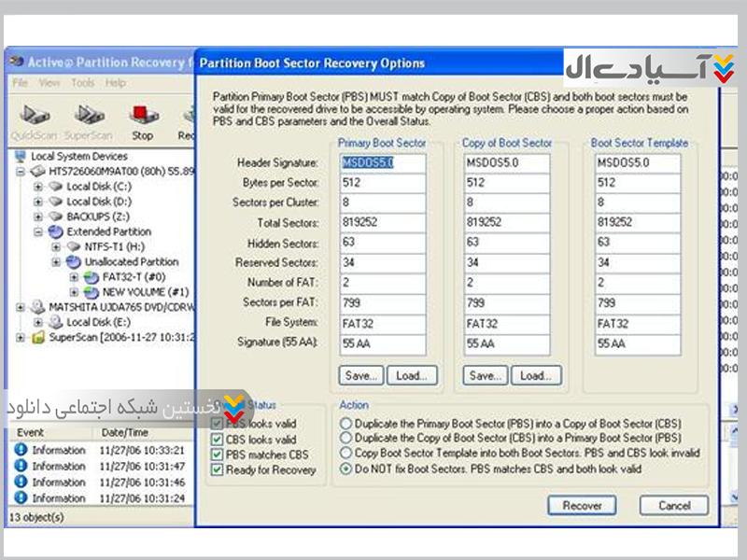Click the Primary Boot Sector Header Signature field
747x560 pixels.
coord(383,163)
